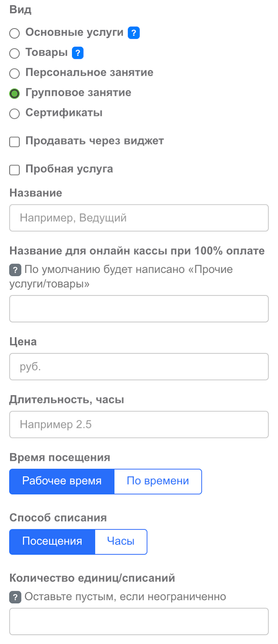Tick the Пробная услуга checkbox
The image size is (278, 644).
(14, 170)
